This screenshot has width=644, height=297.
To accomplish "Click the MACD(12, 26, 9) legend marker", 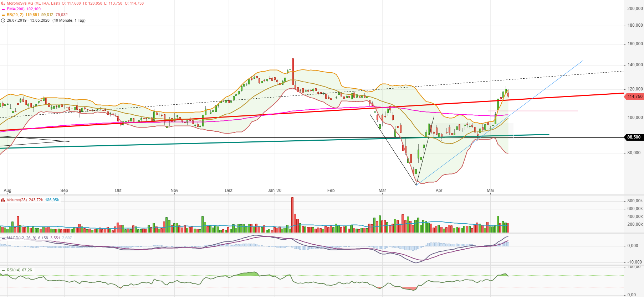I will click(x=3, y=238).
